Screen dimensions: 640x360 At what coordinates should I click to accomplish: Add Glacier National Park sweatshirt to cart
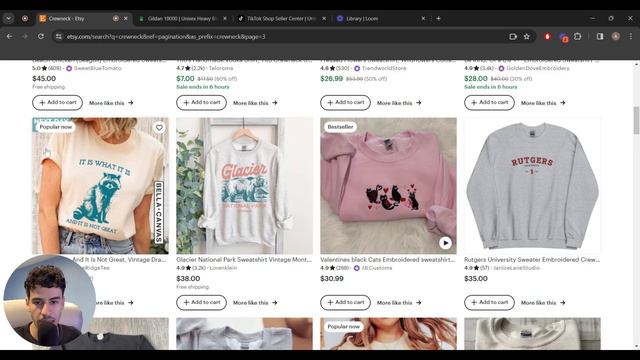tap(202, 302)
